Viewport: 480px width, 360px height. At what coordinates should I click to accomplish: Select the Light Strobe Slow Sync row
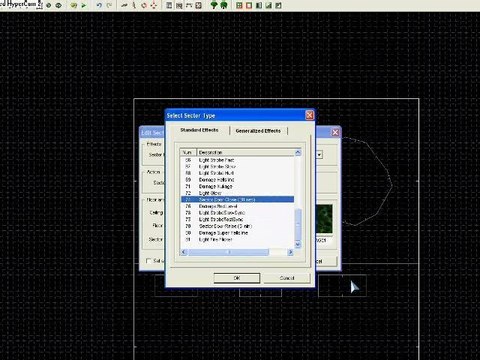[237, 213]
